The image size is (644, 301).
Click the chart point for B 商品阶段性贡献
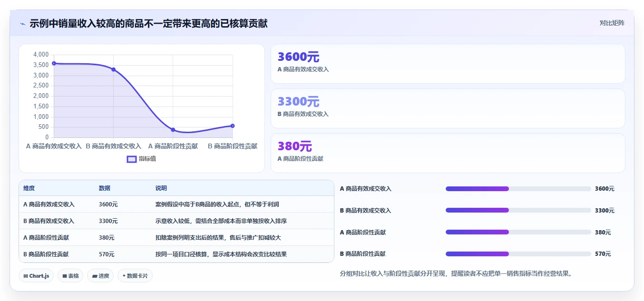click(x=233, y=126)
